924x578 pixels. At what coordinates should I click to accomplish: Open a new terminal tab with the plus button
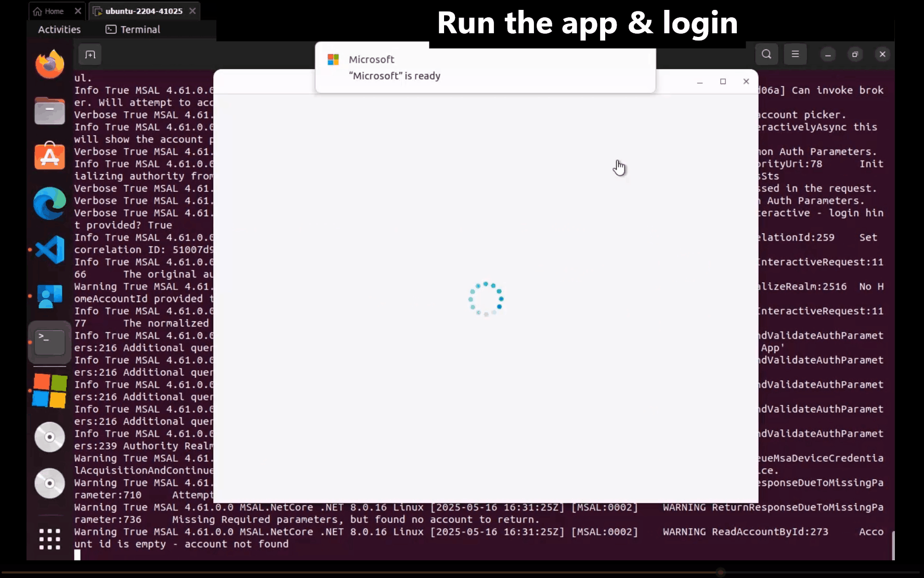click(x=90, y=54)
